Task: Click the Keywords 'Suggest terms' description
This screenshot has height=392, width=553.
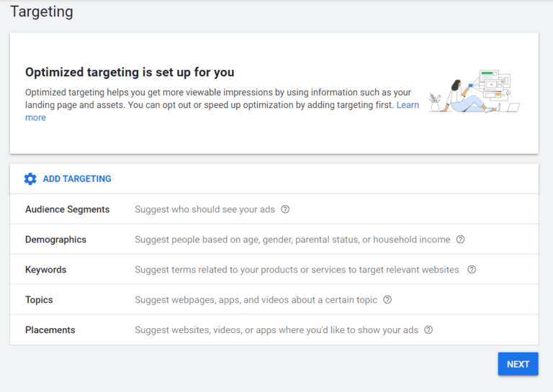Action: pos(296,270)
